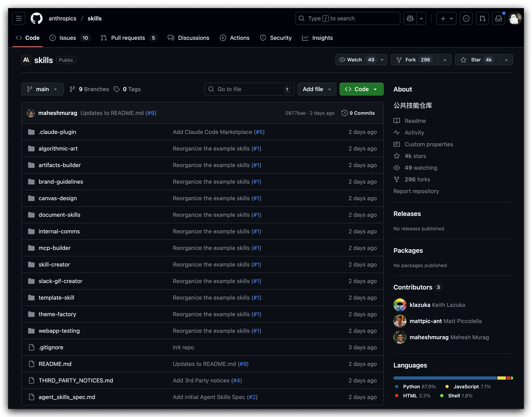This screenshot has height=417, width=532.
Task: Click the GitHub logo icon
Action: click(36, 18)
